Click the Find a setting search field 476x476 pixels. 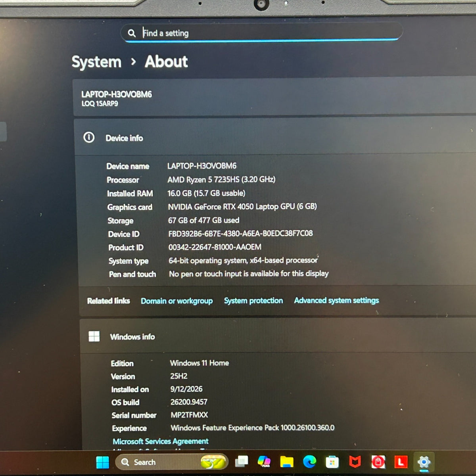pos(262,33)
